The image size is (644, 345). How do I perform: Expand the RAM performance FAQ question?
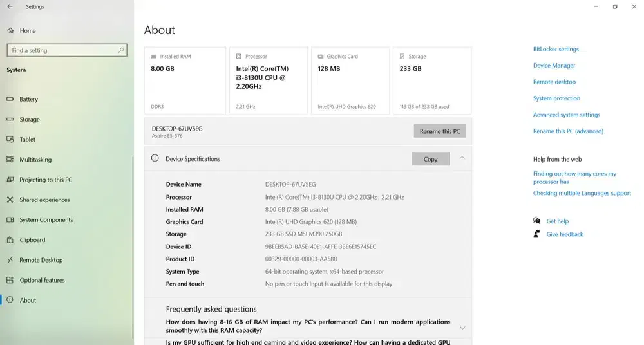point(462,327)
